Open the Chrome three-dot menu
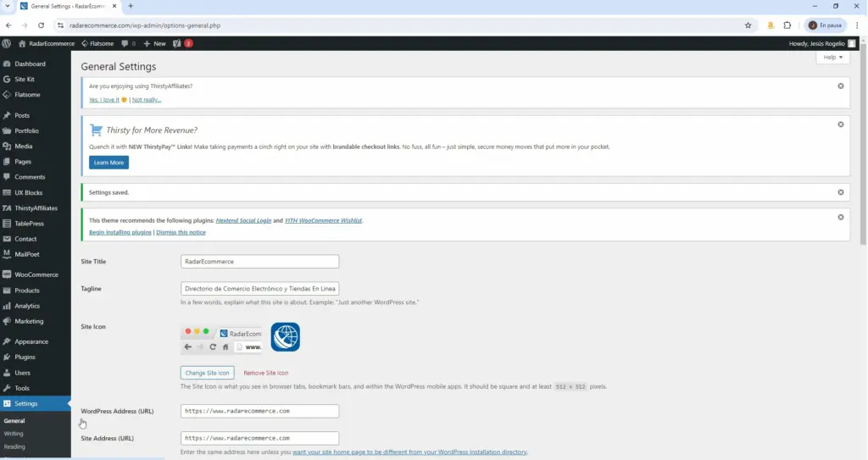The height and width of the screenshot is (460, 868). tap(857, 25)
